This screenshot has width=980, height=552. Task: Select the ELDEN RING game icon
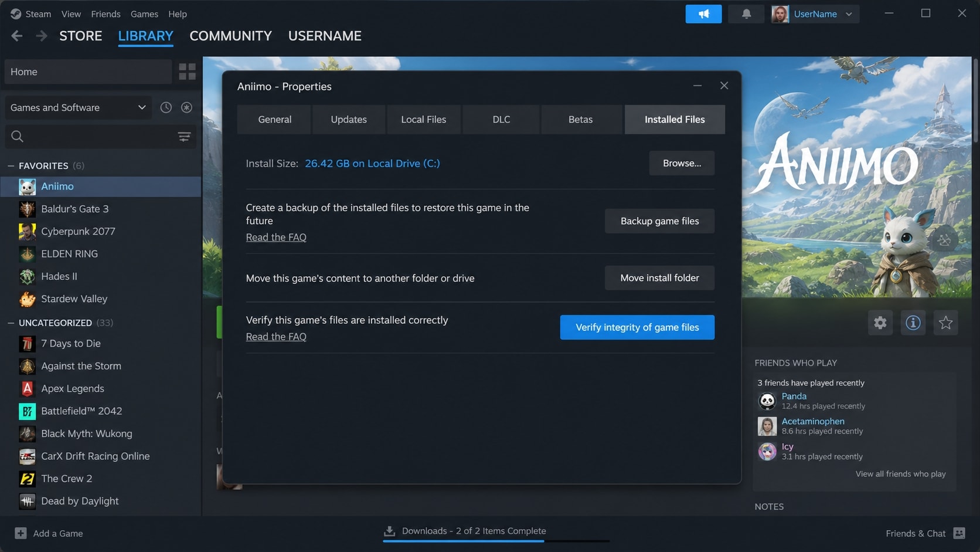click(x=27, y=254)
